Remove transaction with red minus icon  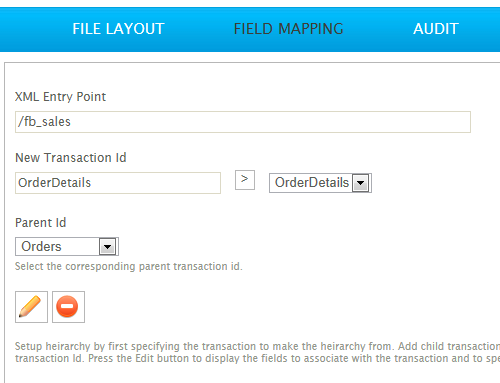pos(68,307)
